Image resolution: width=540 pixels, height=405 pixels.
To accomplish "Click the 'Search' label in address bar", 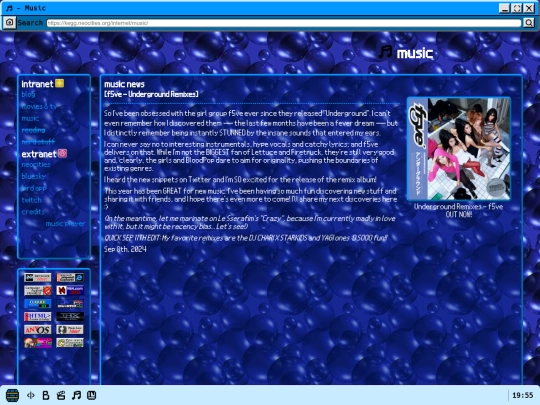I will click(x=30, y=23).
